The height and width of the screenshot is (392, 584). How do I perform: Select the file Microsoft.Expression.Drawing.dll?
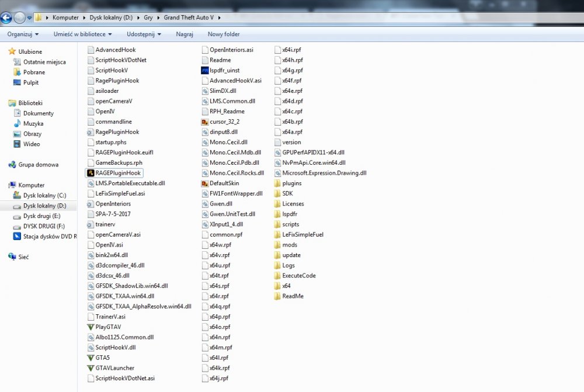pyautogui.click(x=324, y=173)
